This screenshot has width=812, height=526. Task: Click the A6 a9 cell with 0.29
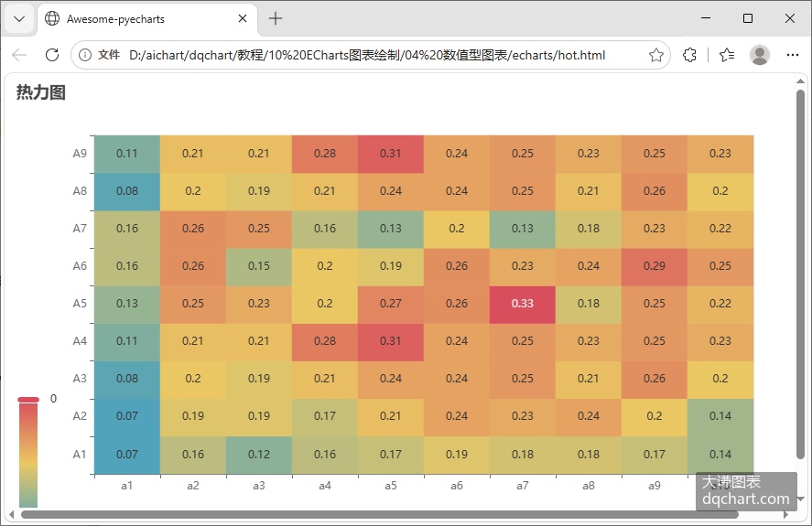pos(654,266)
